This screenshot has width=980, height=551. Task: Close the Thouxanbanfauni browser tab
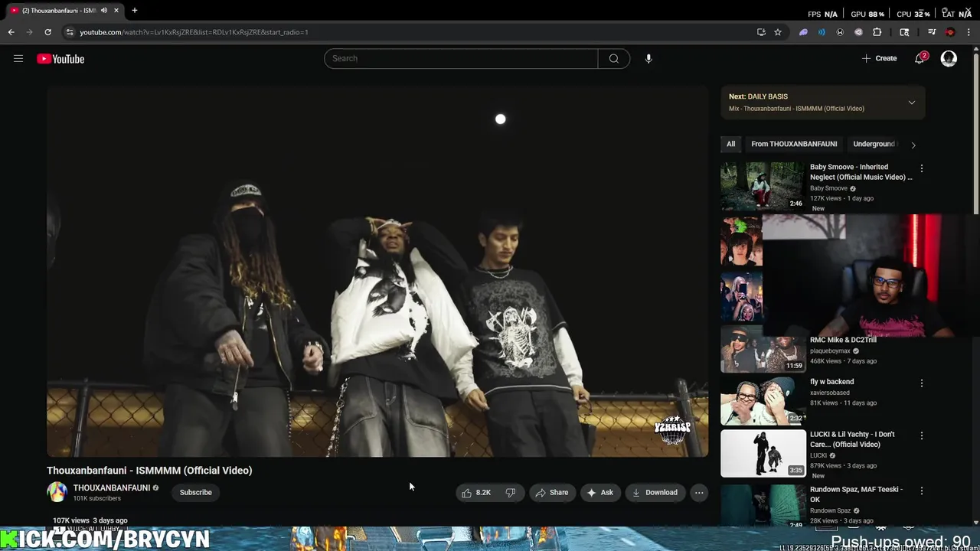[x=116, y=11]
